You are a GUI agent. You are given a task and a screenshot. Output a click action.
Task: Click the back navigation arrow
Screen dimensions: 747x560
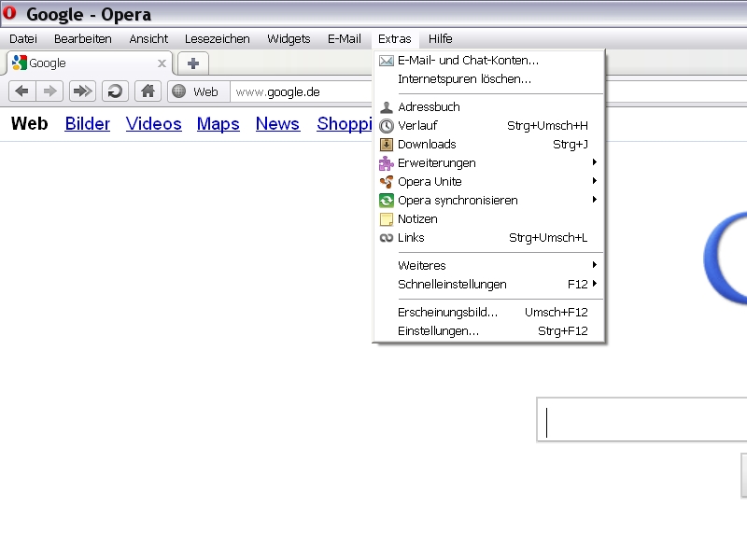(x=21, y=91)
